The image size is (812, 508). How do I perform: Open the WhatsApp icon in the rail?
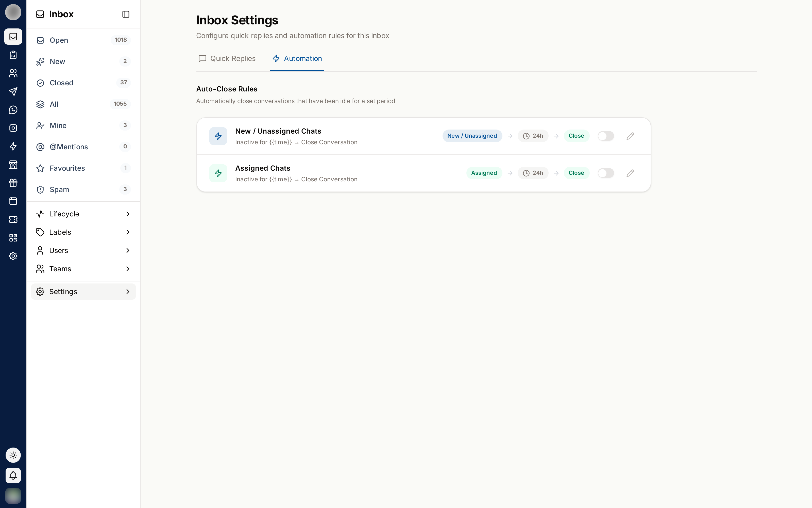[x=13, y=110]
